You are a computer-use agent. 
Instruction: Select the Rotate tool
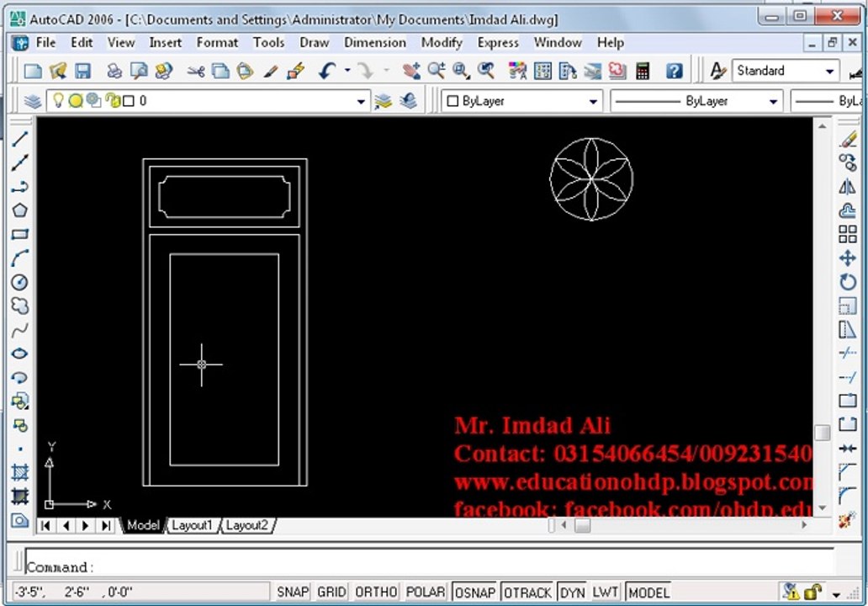pyautogui.click(x=848, y=282)
